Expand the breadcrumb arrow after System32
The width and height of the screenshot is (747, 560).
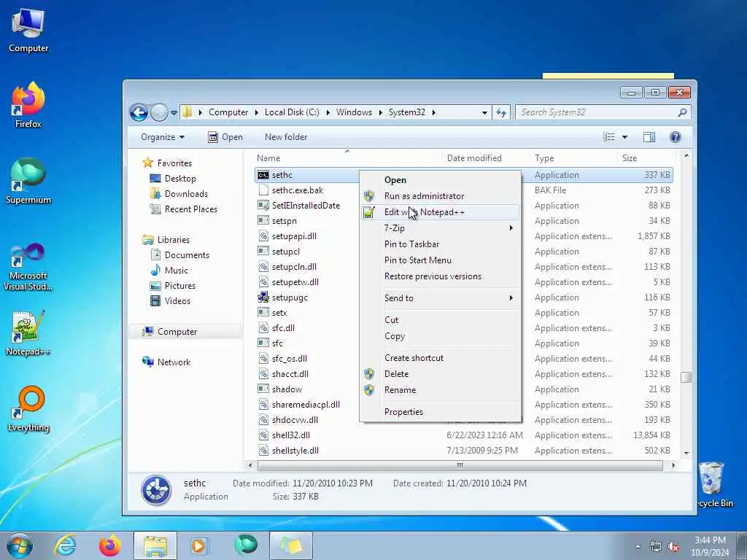pyautogui.click(x=433, y=112)
